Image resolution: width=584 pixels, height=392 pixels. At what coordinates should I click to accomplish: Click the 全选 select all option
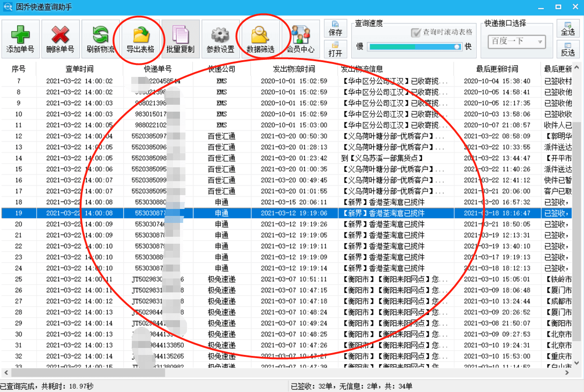coord(569,28)
